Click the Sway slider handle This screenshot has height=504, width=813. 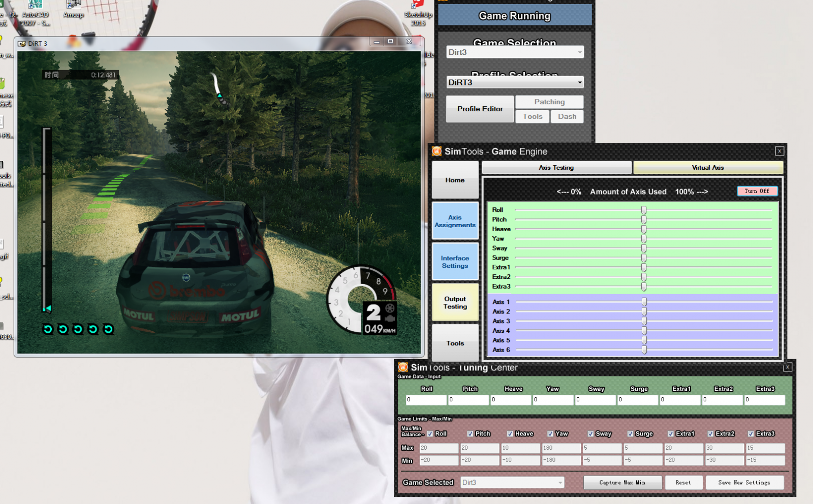[644, 248]
